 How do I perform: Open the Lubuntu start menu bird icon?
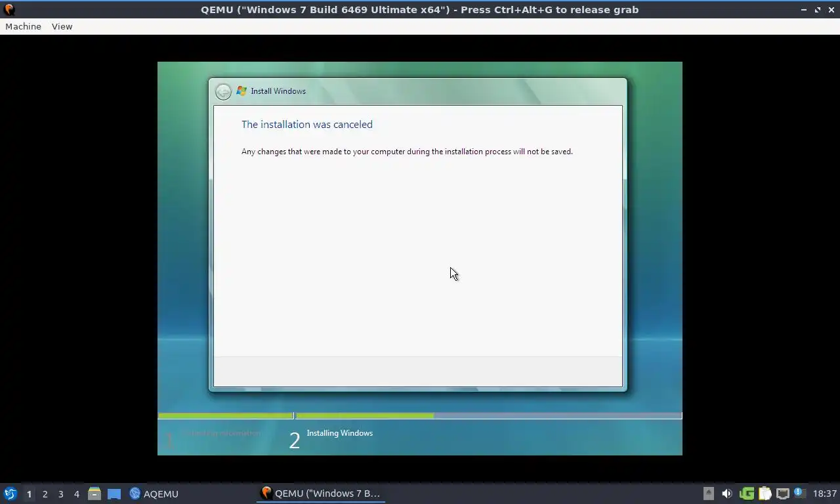tap(10, 493)
